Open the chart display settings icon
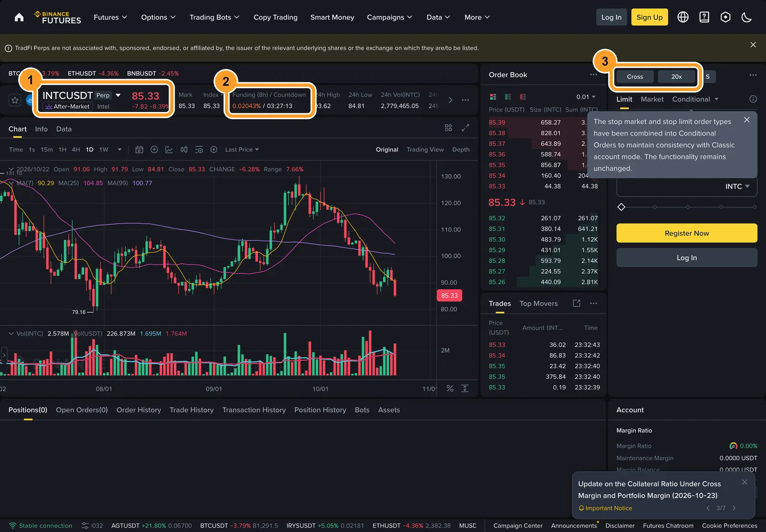 click(199, 149)
